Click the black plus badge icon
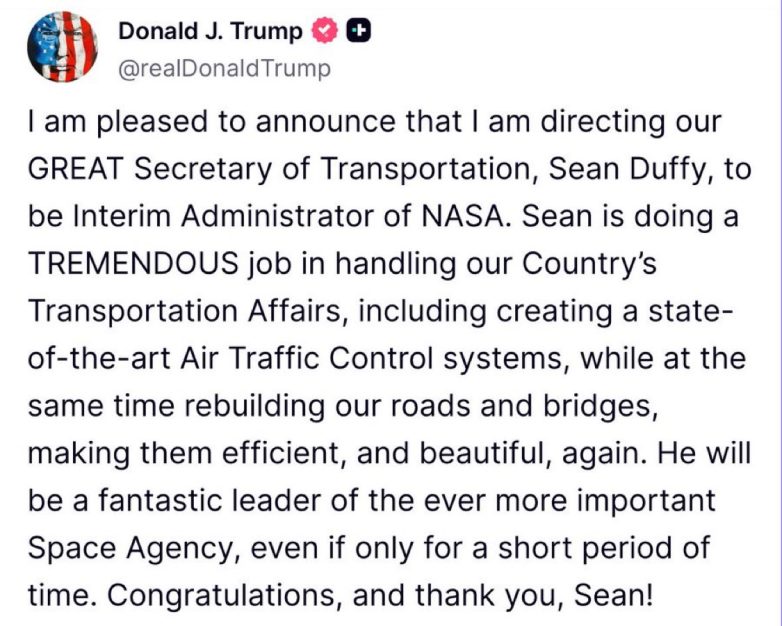Image resolution: width=782 pixels, height=626 pixels. tap(359, 31)
